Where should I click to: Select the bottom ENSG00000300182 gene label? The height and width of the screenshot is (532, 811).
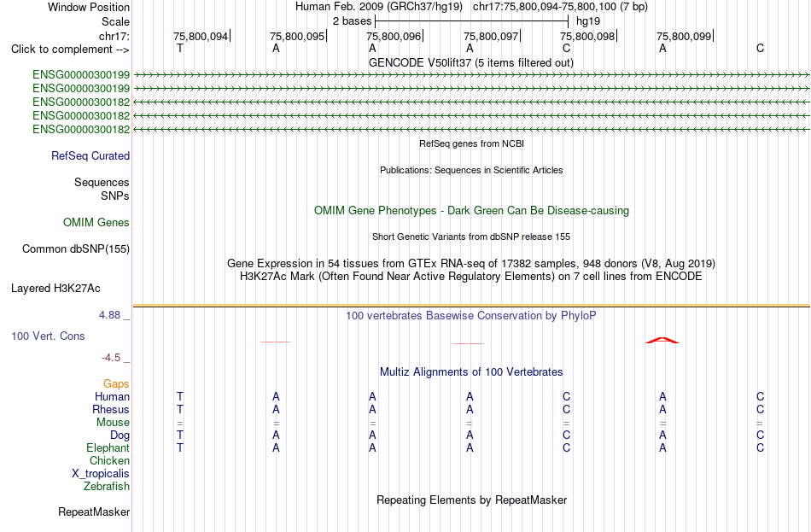[81, 130]
